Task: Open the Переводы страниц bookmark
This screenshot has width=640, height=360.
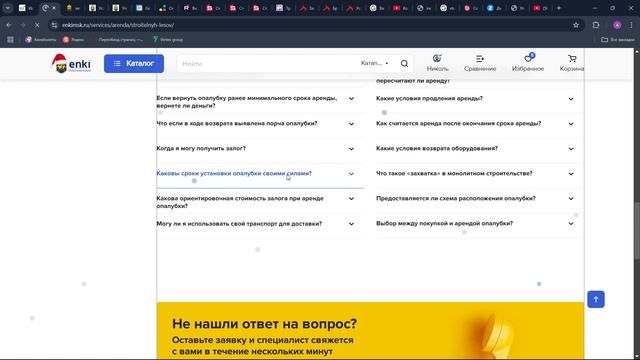Action: [x=121, y=40]
